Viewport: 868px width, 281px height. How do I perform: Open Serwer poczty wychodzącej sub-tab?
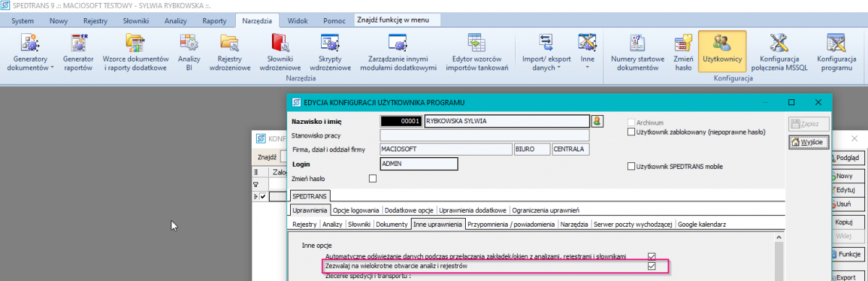click(x=633, y=225)
